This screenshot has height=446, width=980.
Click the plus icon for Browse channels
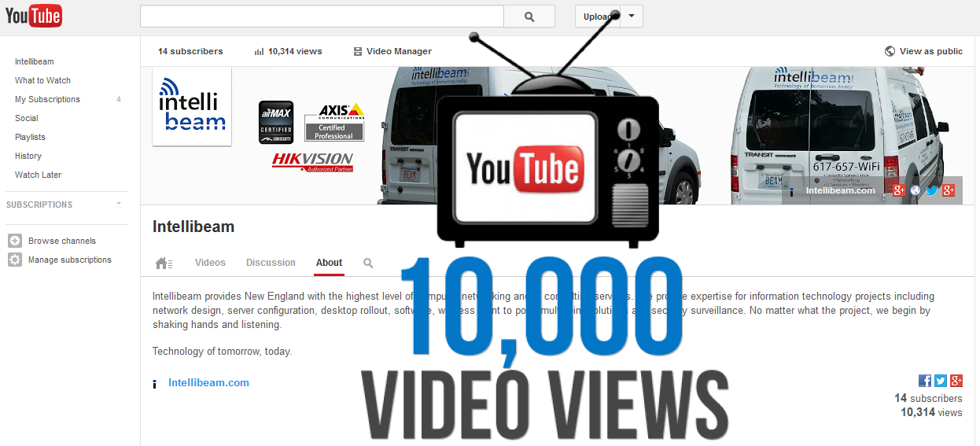pos(15,241)
